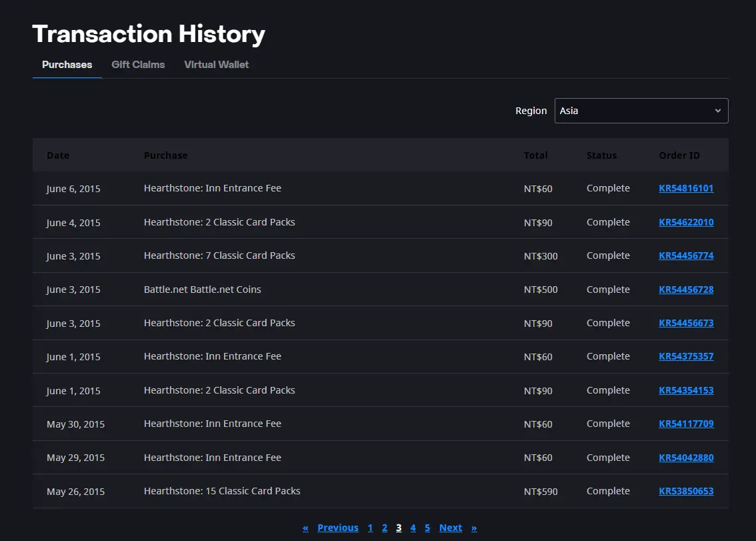The image size is (756, 541).
Task: Go to page 1
Action: point(370,528)
